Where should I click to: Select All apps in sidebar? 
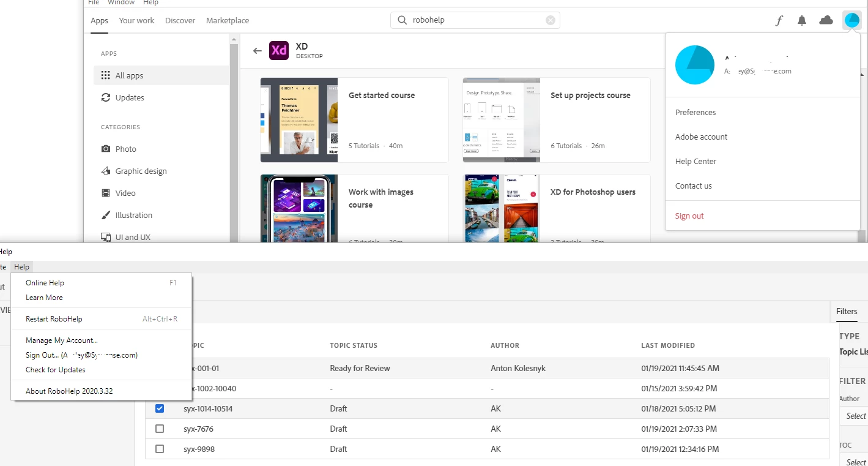(162, 75)
